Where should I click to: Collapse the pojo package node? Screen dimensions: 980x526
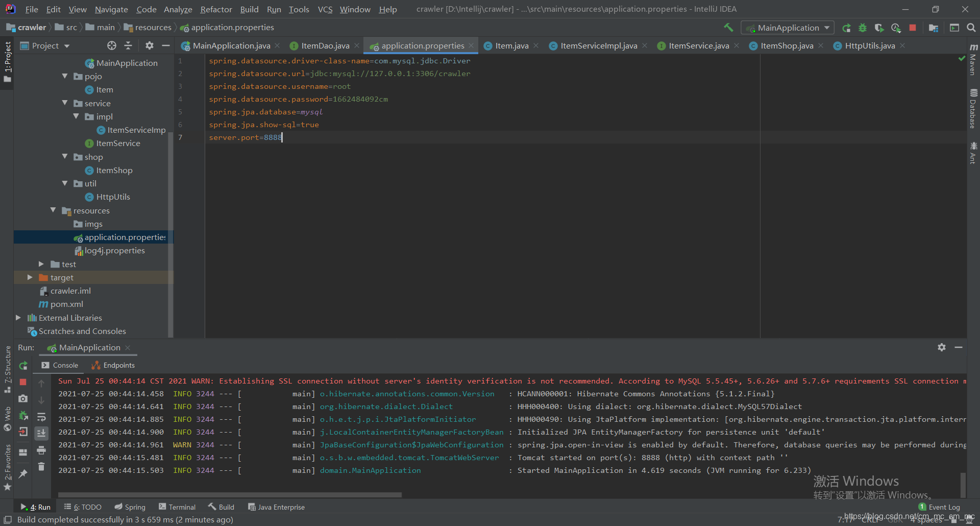click(x=65, y=76)
